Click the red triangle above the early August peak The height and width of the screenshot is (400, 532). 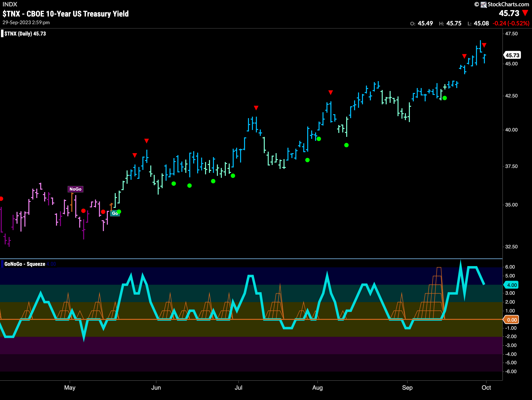point(331,92)
